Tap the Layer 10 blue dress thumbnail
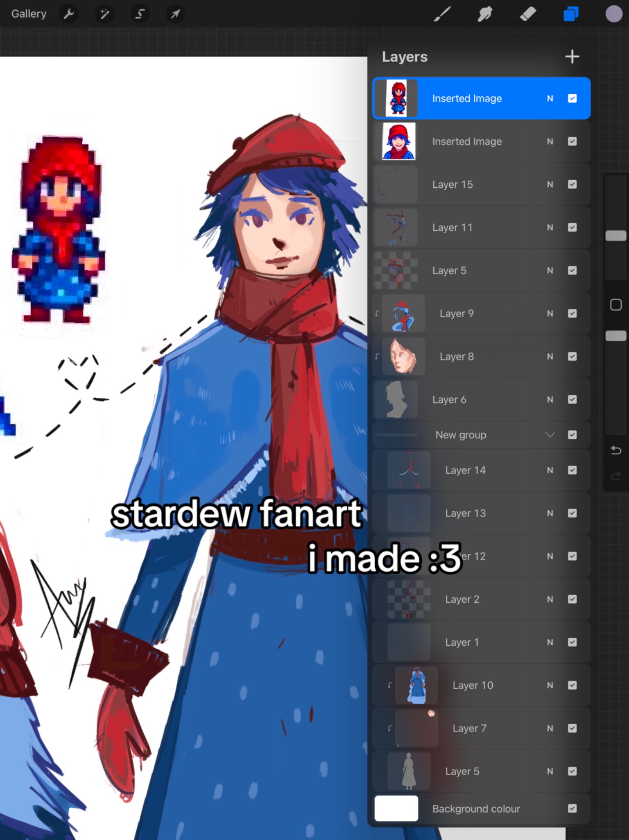629x840 pixels. [x=416, y=685]
